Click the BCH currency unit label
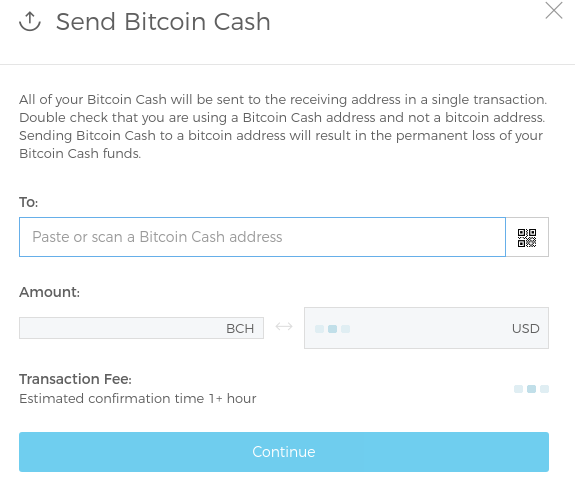 (x=240, y=329)
